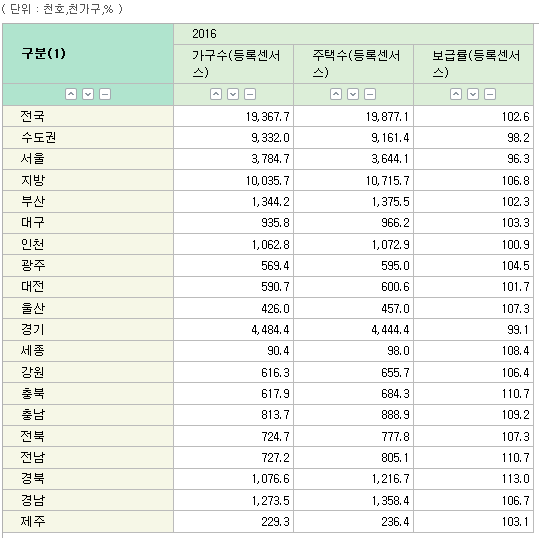539x538 pixels.
Task: Click the 1,273.5 household value for 경남
Action: (x=271, y=500)
